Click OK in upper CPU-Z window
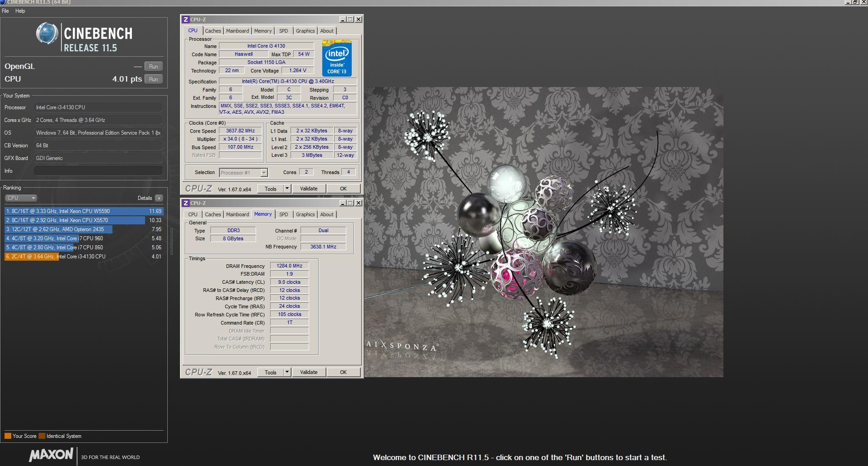 pos(343,189)
